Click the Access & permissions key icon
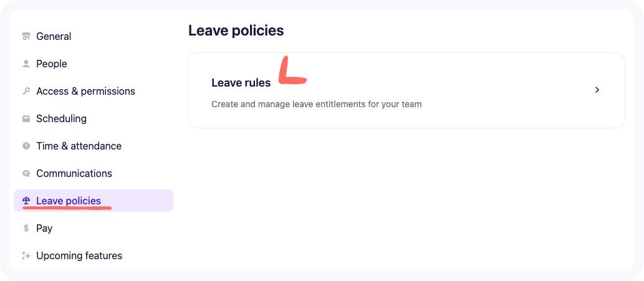644x281 pixels. click(26, 91)
